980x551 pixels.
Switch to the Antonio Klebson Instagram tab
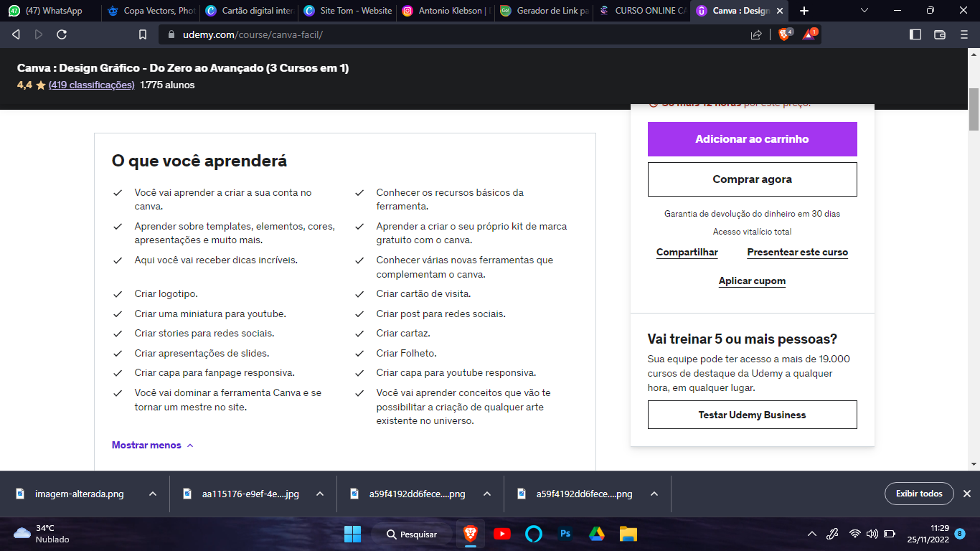coord(443,11)
